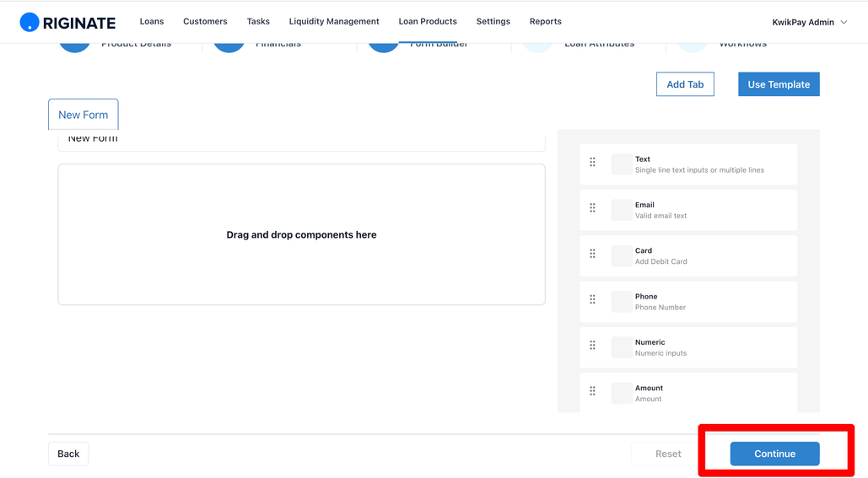
Task: Grab the drag handle for Phone component
Action: coord(592,299)
